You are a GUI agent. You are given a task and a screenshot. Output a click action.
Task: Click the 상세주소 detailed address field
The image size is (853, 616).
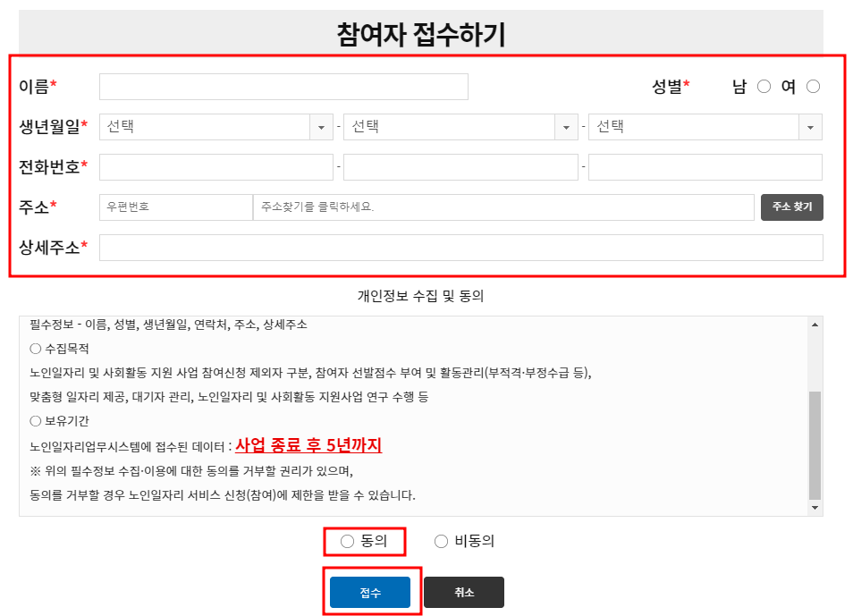point(461,247)
